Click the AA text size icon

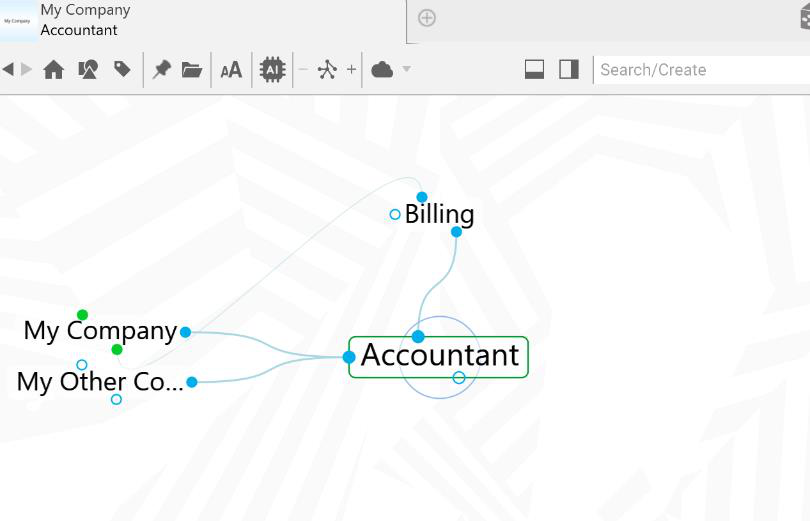click(231, 70)
